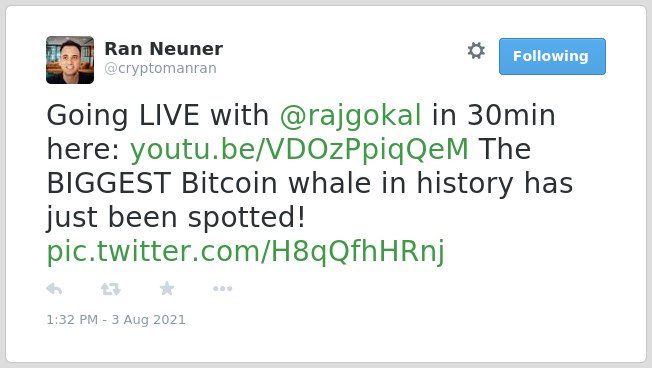Viewport: 652px width, 368px height.
Task: Select the "just been spotted!" tweet text
Action: (x=176, y=217)
